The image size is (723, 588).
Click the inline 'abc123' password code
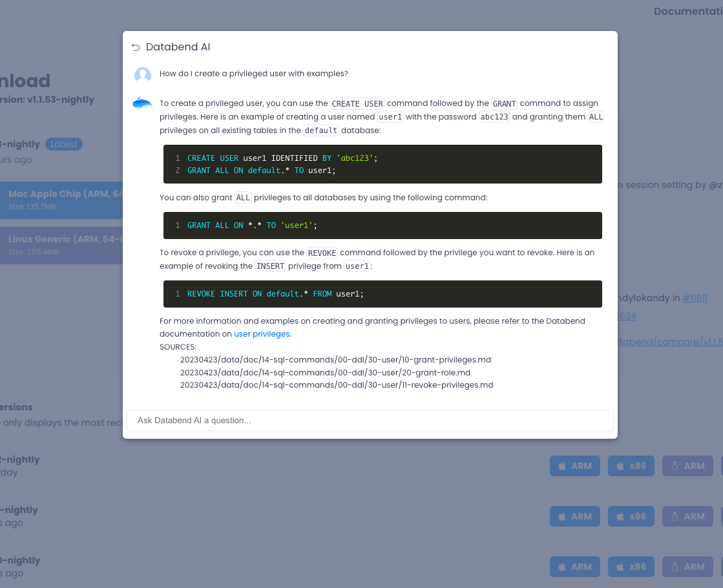tap(494, 117)
